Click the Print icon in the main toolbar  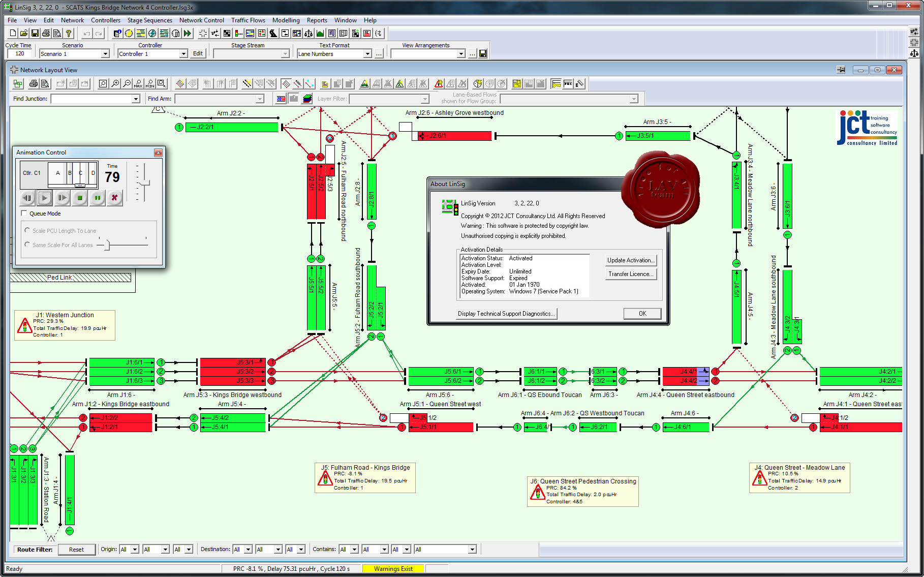coord(46,33)
